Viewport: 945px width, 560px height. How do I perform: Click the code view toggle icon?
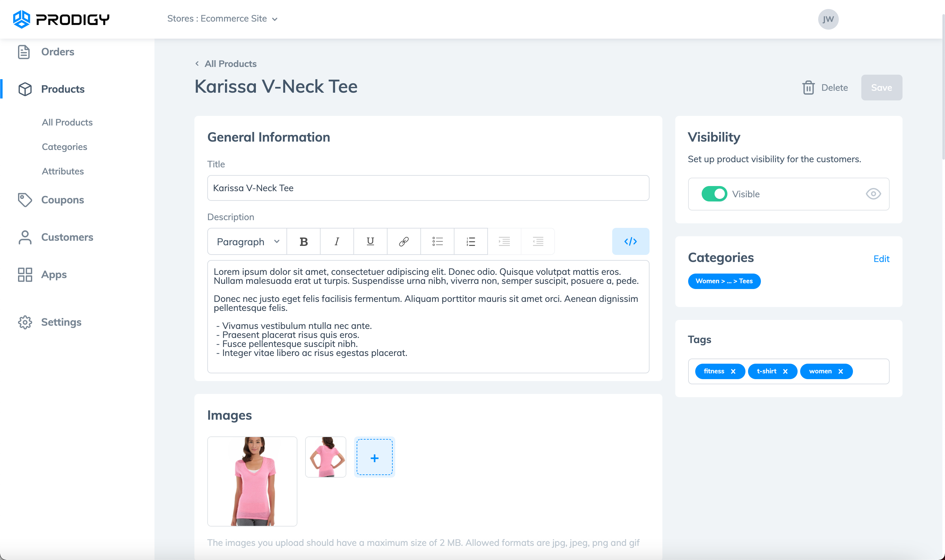pos(631,241)
